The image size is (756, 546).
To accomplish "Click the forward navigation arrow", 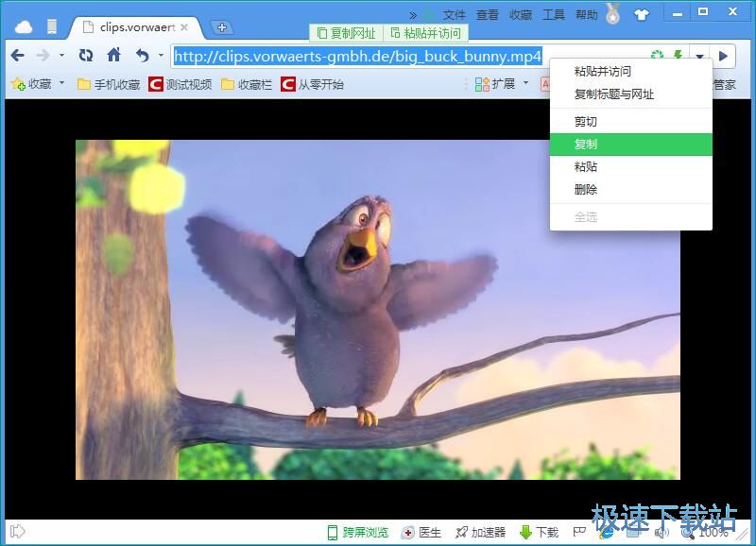I will [x=43, y=56].
